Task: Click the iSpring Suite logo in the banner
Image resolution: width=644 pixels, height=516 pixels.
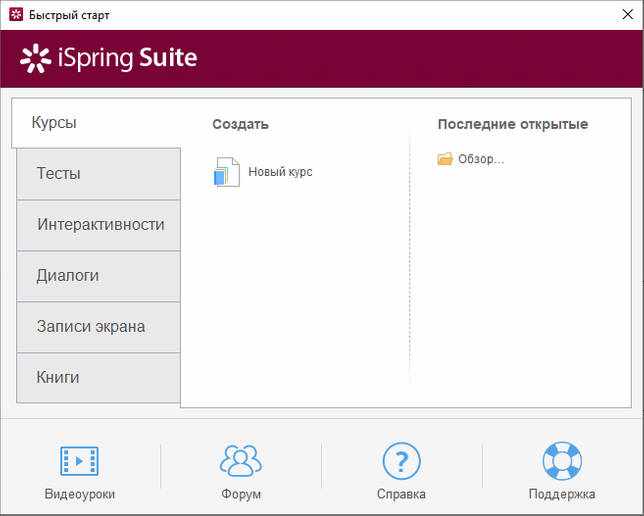Action: coord(109,58)
